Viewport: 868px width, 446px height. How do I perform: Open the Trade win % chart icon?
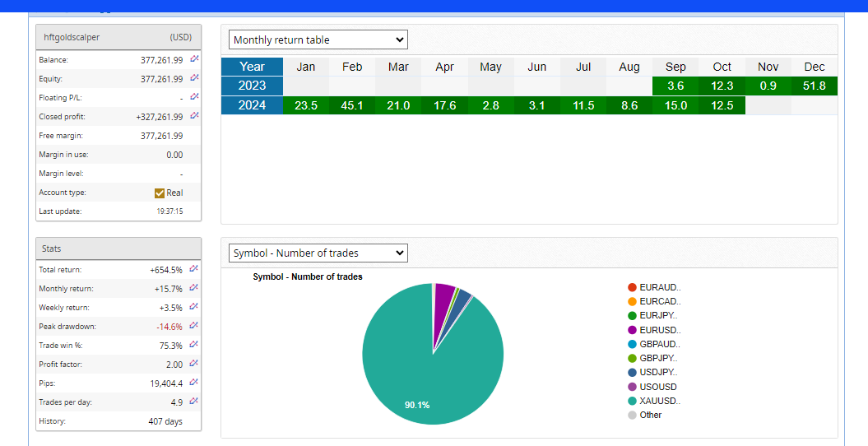194,345
